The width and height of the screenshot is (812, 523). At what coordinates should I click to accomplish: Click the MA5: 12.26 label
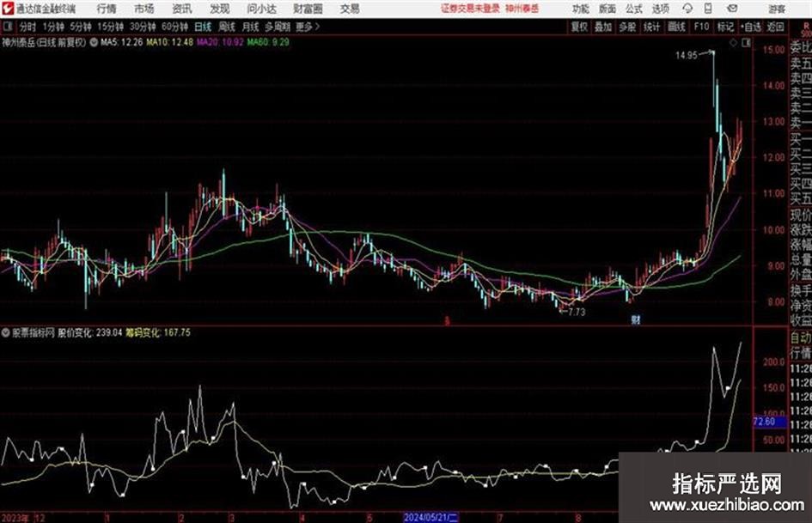click(x=122, y=42)
